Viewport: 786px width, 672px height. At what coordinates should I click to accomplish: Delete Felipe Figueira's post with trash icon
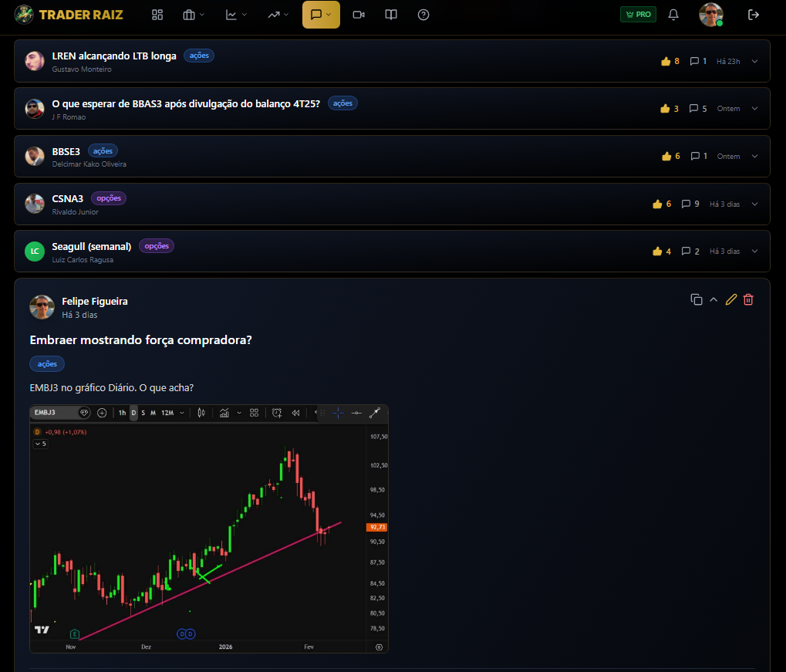click(748, 299)
